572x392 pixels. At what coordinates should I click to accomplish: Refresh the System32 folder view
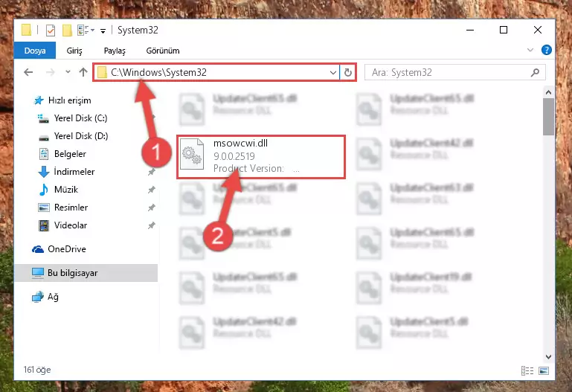(x=348, y=72)
